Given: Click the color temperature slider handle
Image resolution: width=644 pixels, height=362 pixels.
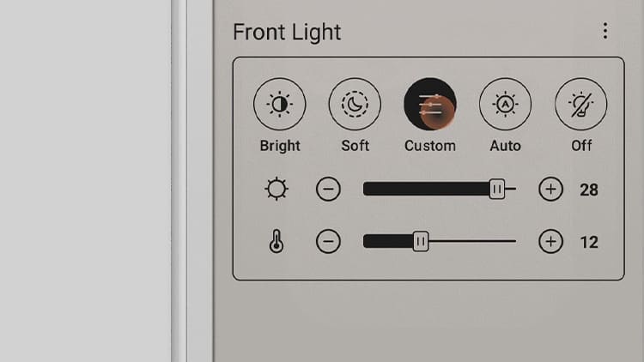Looking at the screenshot, I should click(421, 242).
